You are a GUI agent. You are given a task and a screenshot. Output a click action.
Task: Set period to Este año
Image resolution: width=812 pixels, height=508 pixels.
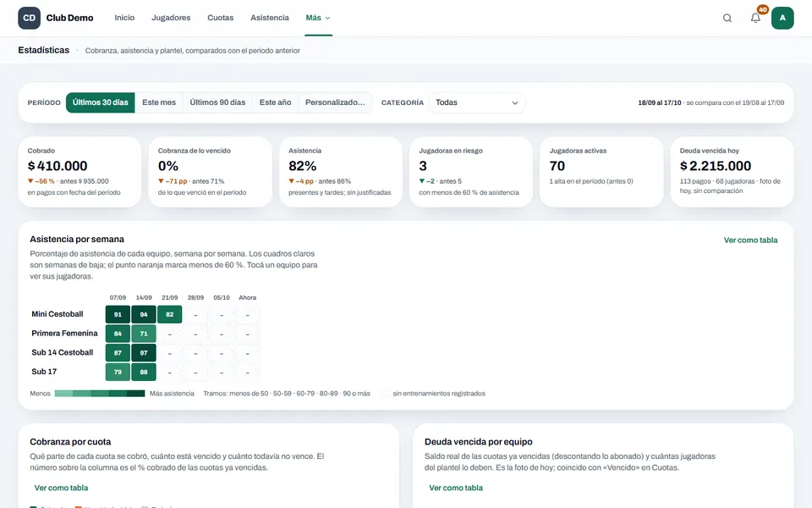275,102
